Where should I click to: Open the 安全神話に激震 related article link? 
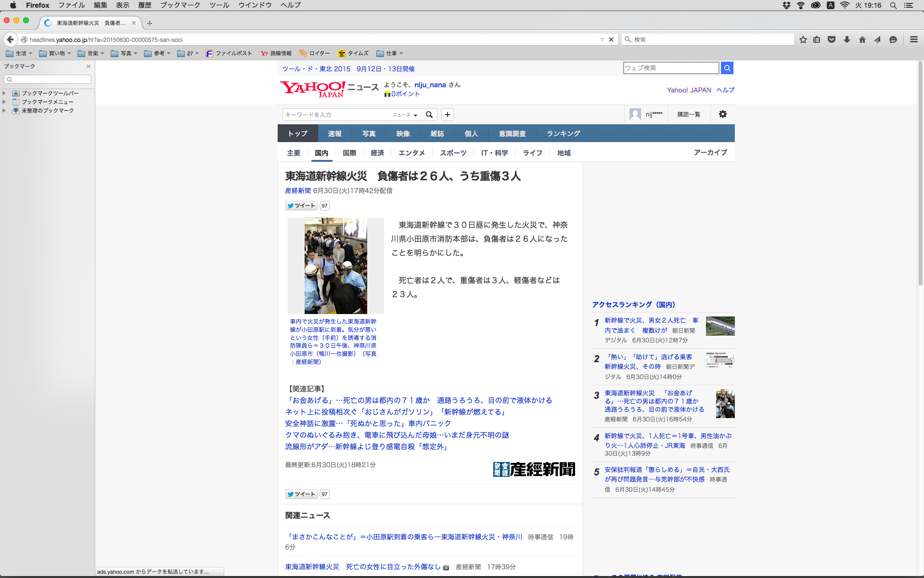(x=368, y=423)
